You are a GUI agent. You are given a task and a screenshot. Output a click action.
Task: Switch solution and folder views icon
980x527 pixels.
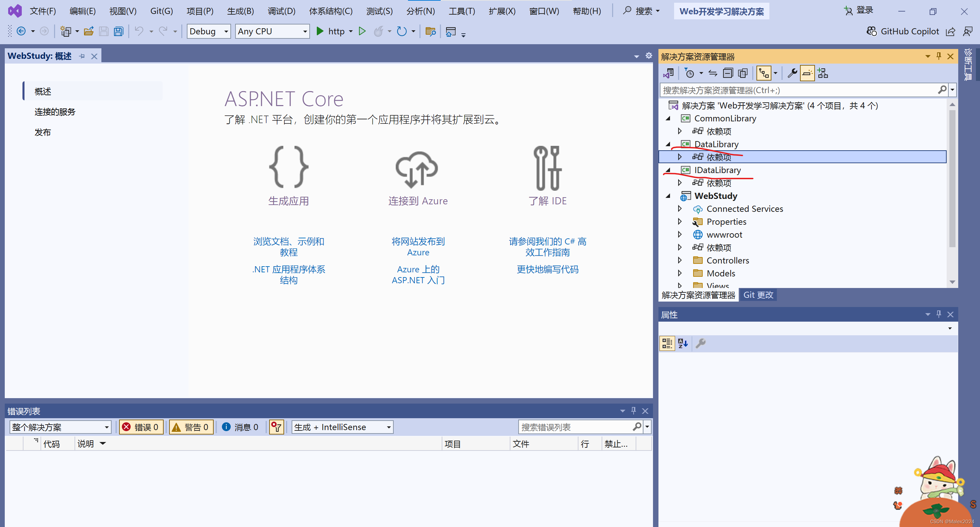668,73
